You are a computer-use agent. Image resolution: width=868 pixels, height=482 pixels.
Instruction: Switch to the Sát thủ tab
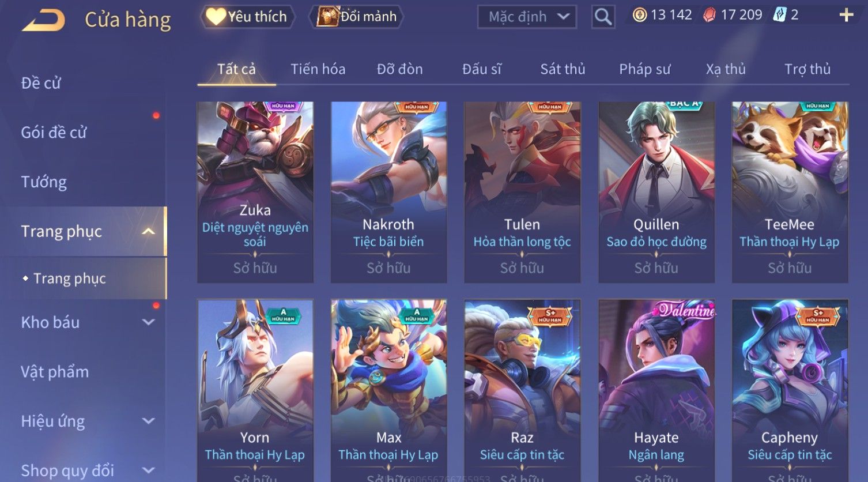coord(563,69)
